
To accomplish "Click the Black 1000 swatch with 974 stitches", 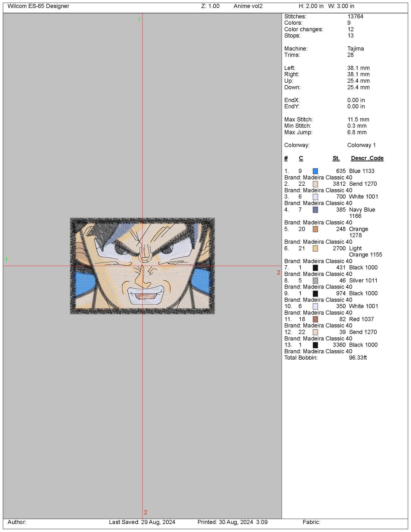I will (315, 294).
